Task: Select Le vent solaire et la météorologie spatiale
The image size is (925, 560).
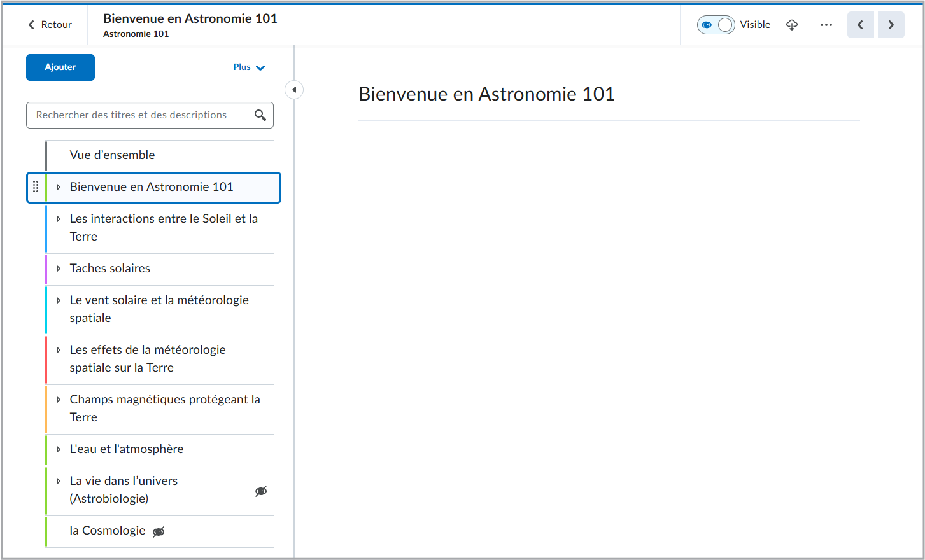Action: (159, 309)
